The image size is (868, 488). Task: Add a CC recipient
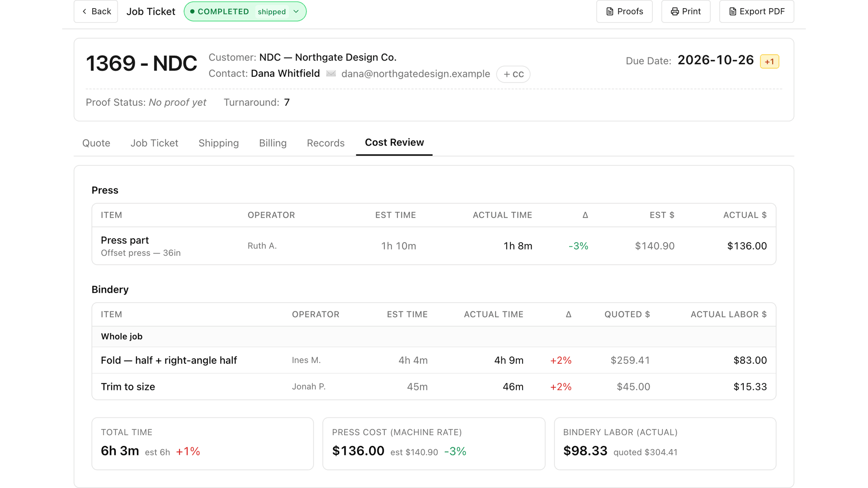(x=513, y=74)
